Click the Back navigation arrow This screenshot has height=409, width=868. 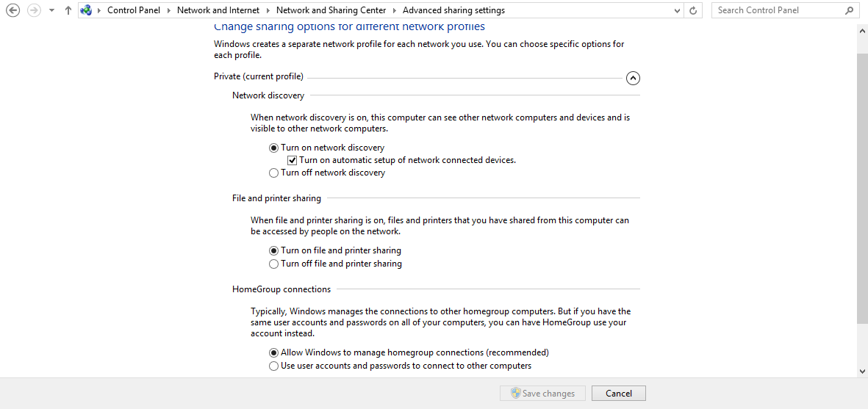tap(12, 10)
